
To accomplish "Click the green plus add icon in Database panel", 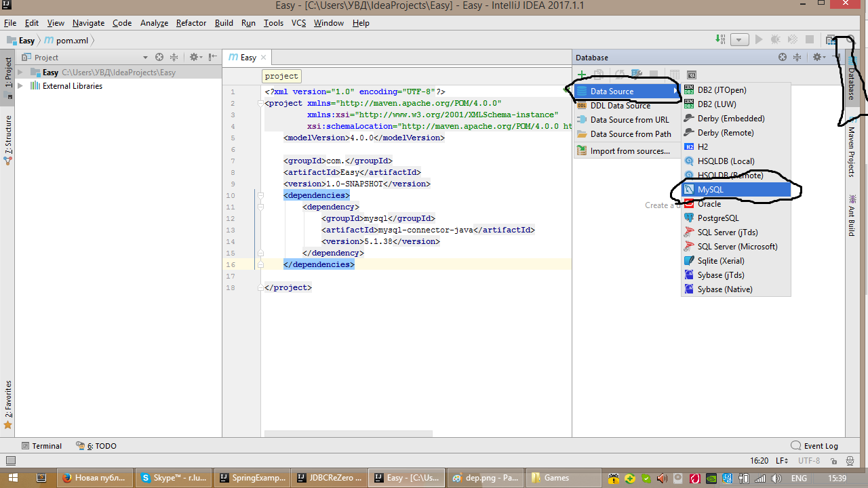I will pyautogui.click(x=582, y=75).
